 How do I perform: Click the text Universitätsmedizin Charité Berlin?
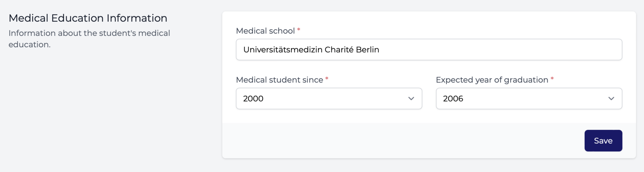(x=311, y=49)
